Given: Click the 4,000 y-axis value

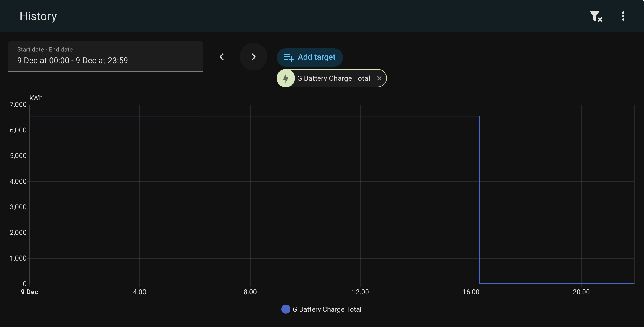Looking at the screenshot, I should [18, 181].
